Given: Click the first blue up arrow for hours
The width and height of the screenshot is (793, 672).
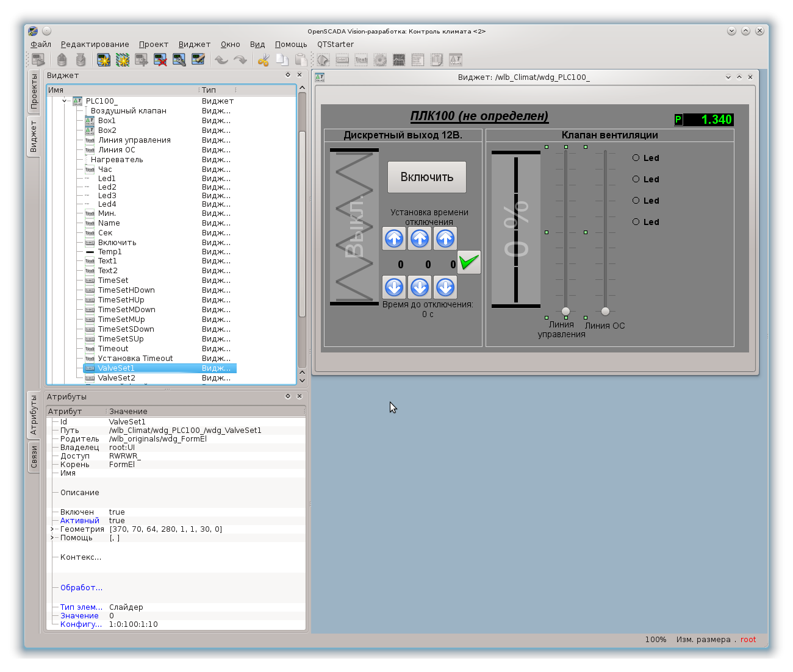Looking at the screenshot, I should coord(394,238).
